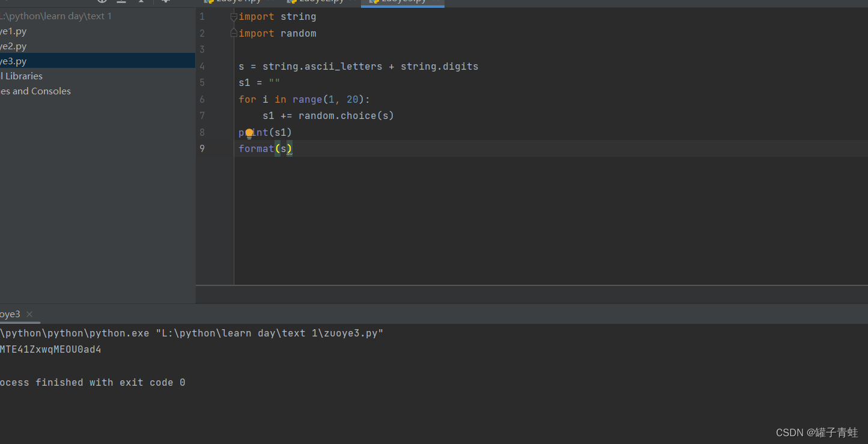Select e1.py in the project sidebar
868x444 pixels.
(14, 31)
